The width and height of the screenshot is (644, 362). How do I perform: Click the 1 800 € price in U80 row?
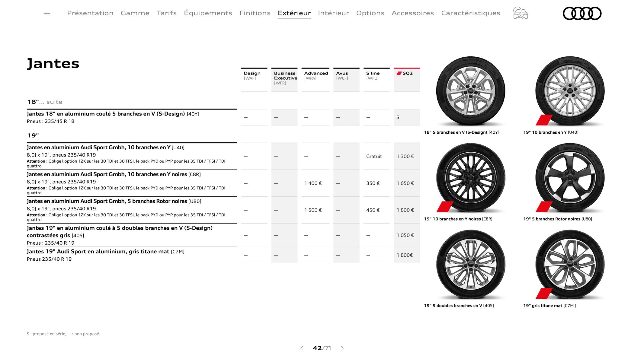coord(405,210)
